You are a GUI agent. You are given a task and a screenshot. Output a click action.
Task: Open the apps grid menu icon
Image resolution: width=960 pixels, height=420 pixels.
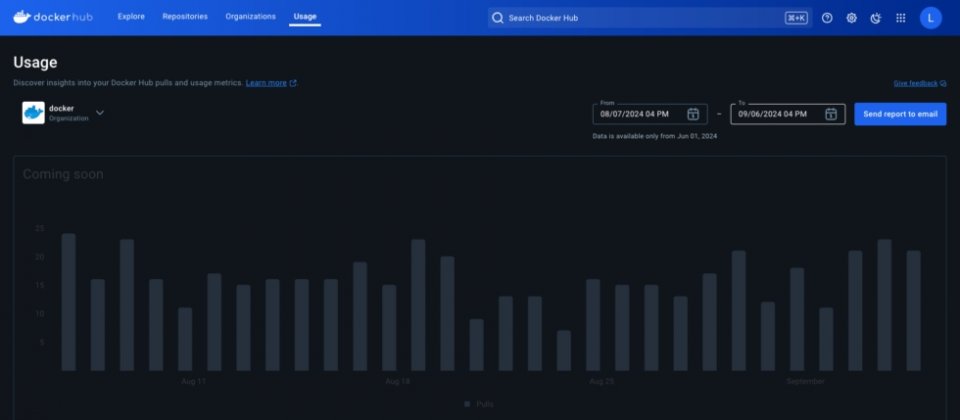tap(901, 18)
